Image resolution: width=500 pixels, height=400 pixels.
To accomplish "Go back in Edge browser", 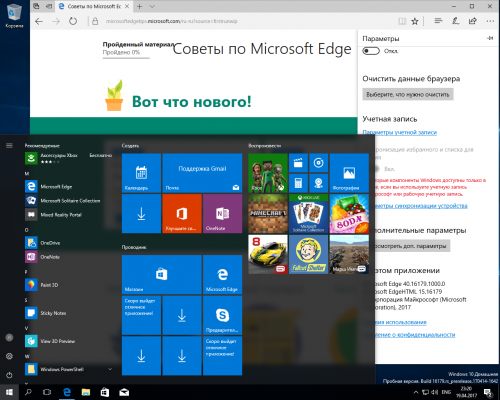I will tap(39, 21).
